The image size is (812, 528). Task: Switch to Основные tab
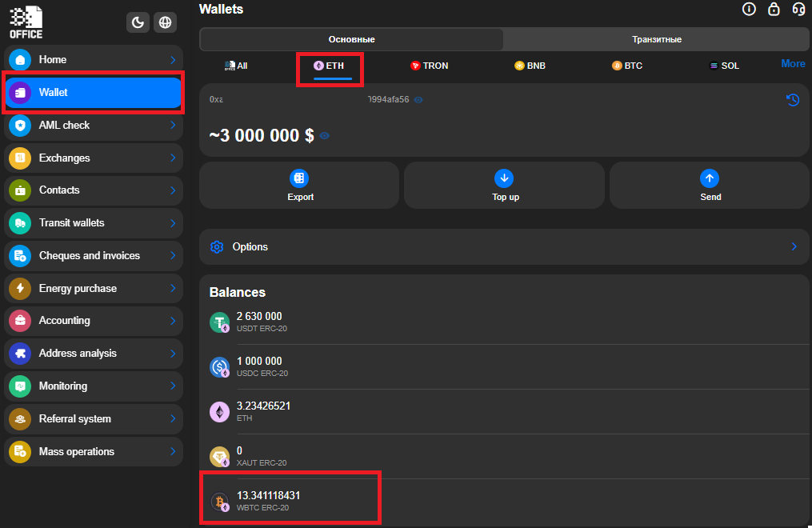352,39
